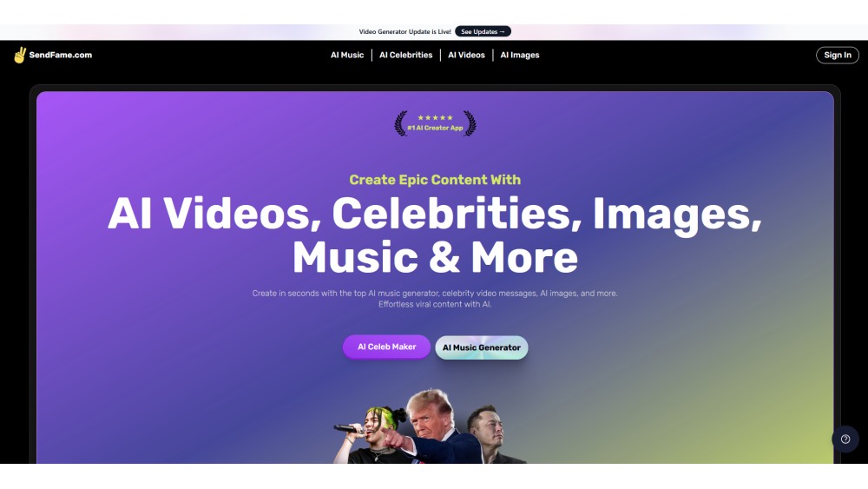The image size is (868, 489).
Task: Click the green-haired singer with microphone image
Action: [x=376, y=433]
